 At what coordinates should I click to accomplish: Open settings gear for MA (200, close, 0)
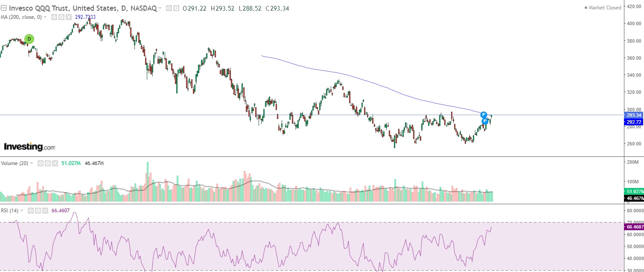[61, 17]
